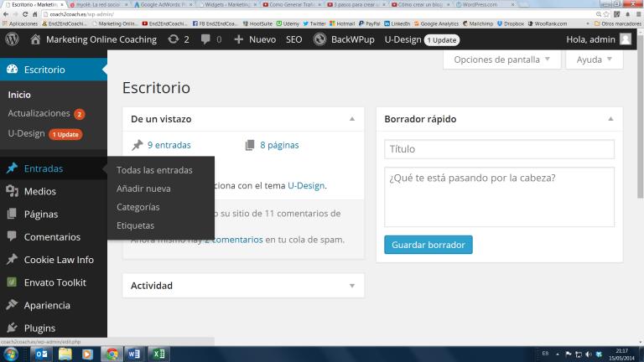Select Todas las entradas from the submenu
This screenshot has height=362, width=644.
point(154,170)
